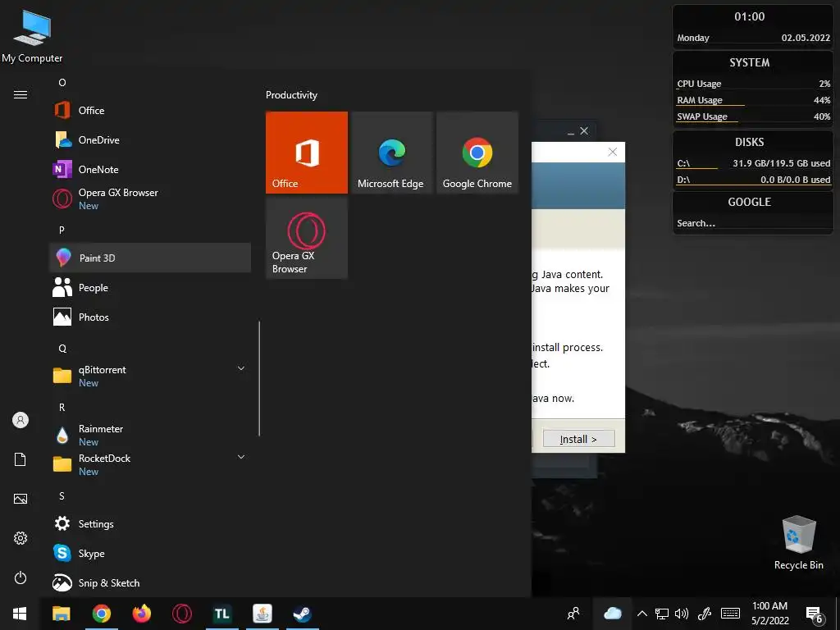Screen dimensions: 840x630
Task: Open the volume control in system tray
Action: (682, 614)
